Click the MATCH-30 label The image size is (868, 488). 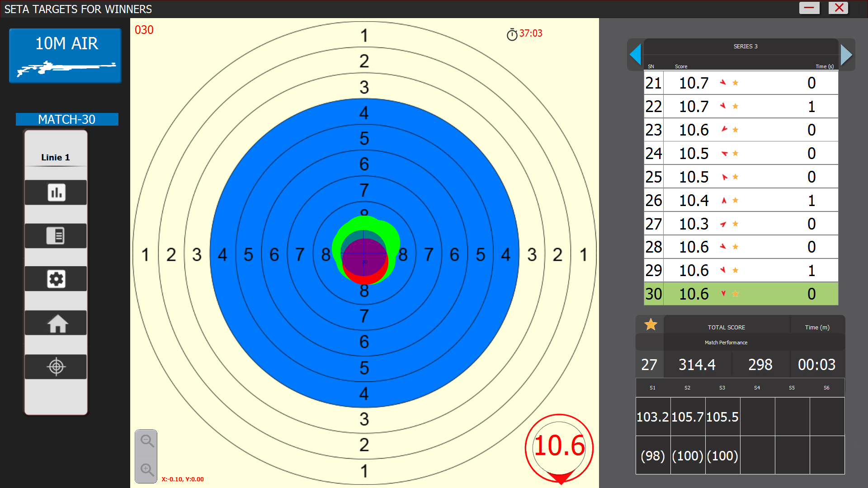[x=67, y=119]
